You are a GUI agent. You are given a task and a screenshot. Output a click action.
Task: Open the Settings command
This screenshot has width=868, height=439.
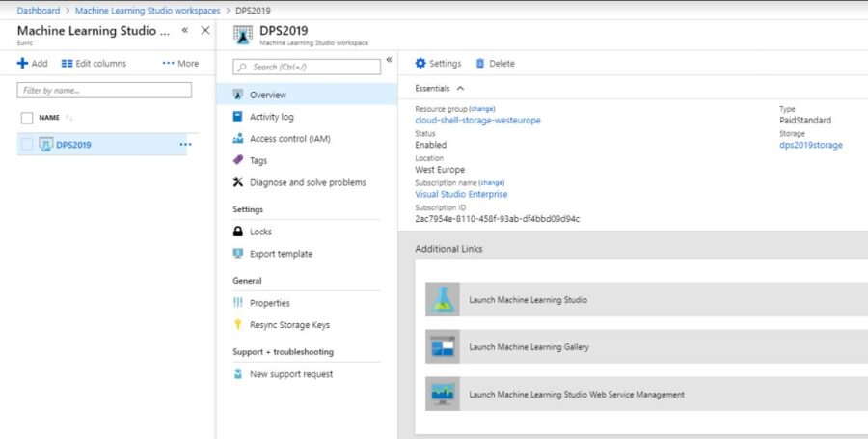[445, 64]
